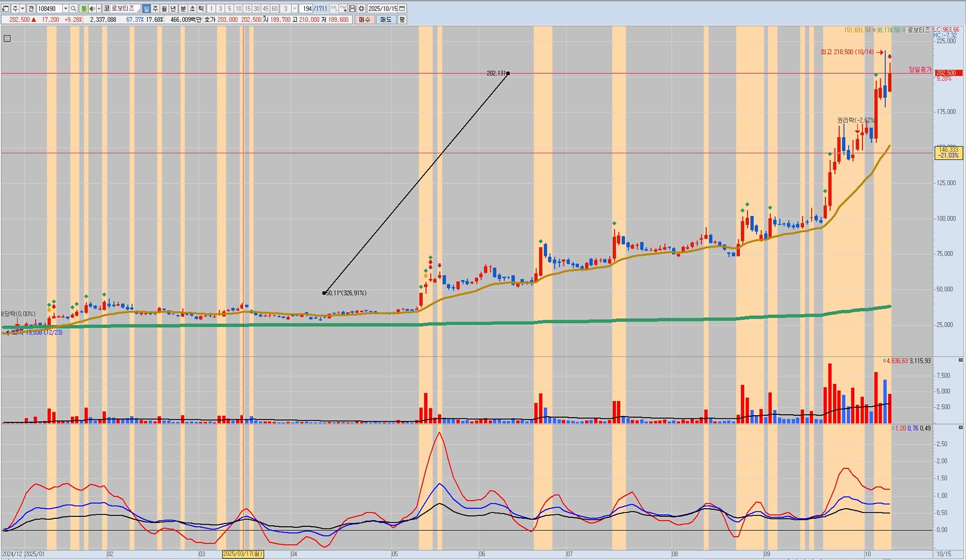The image size is (966, 560).
Task: Click the chart grid icon at top-left
Action: coord(7,38)
